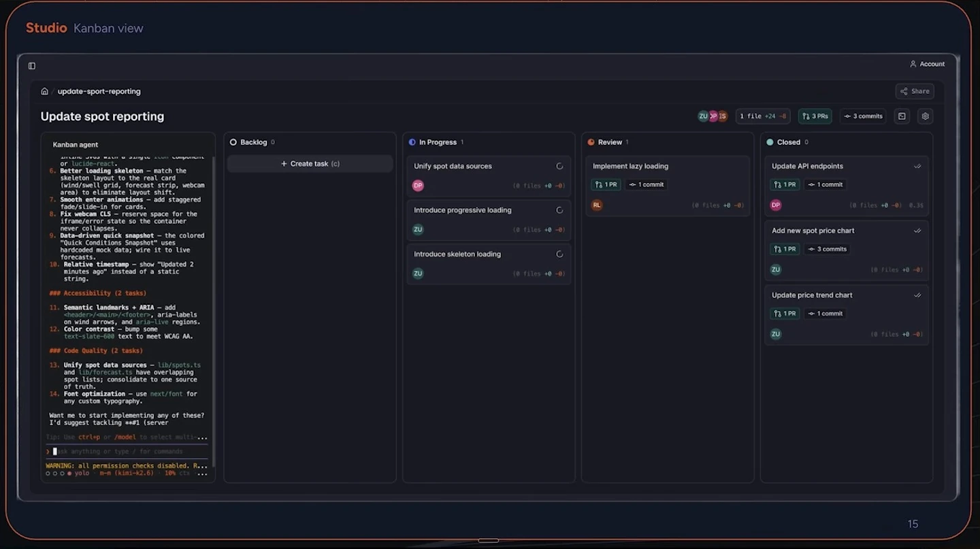980x549 pixels.
Task: Open 1 commit badge on Update price trend chart
Action: 825,314
